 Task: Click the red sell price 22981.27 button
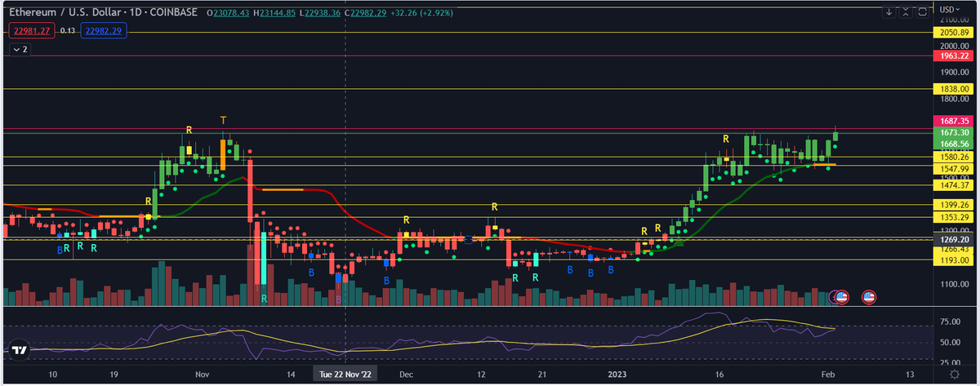pos(31,31)
